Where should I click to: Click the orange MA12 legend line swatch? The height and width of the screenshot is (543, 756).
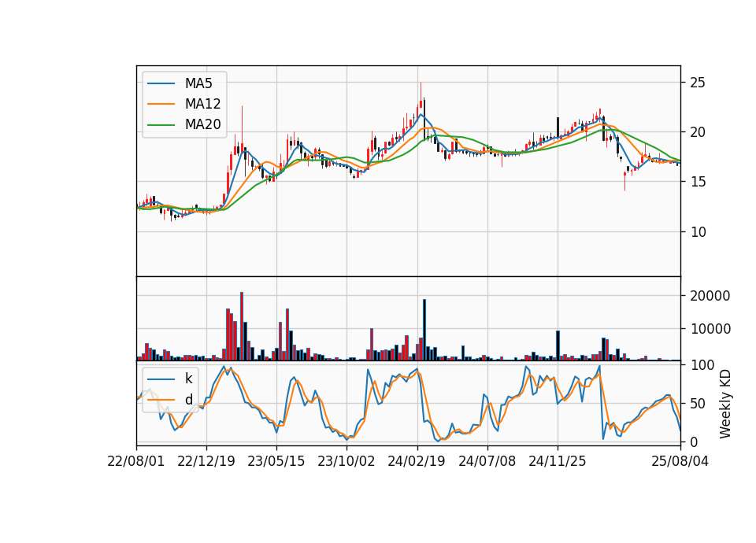(x=161, y=104)
